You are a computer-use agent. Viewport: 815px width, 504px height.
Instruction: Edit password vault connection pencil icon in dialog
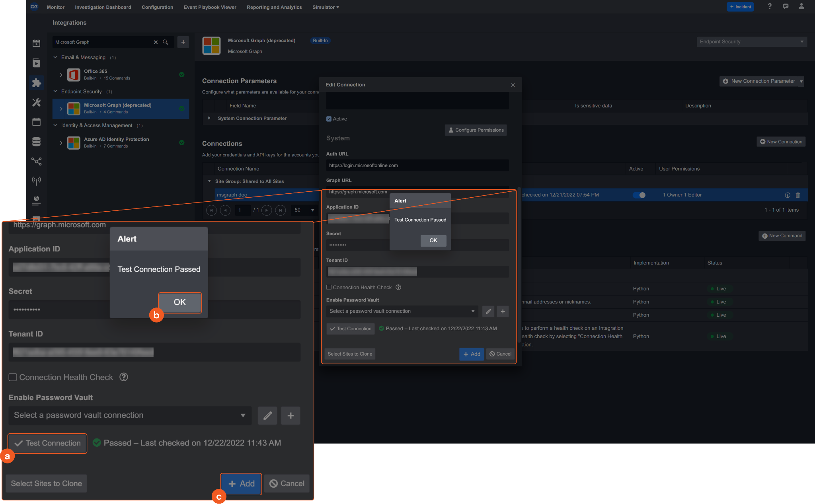click(x=488, y=311)
